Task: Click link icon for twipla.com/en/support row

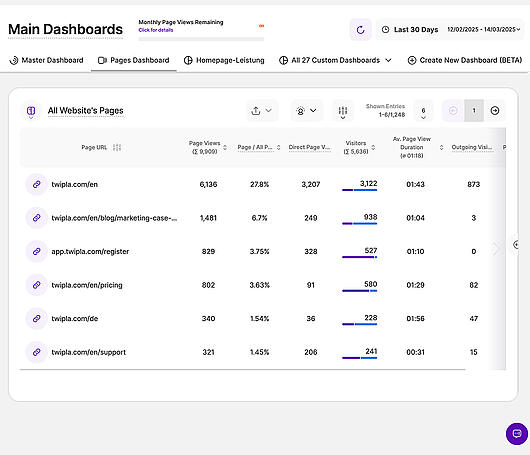Action: (x=37, y=352)
